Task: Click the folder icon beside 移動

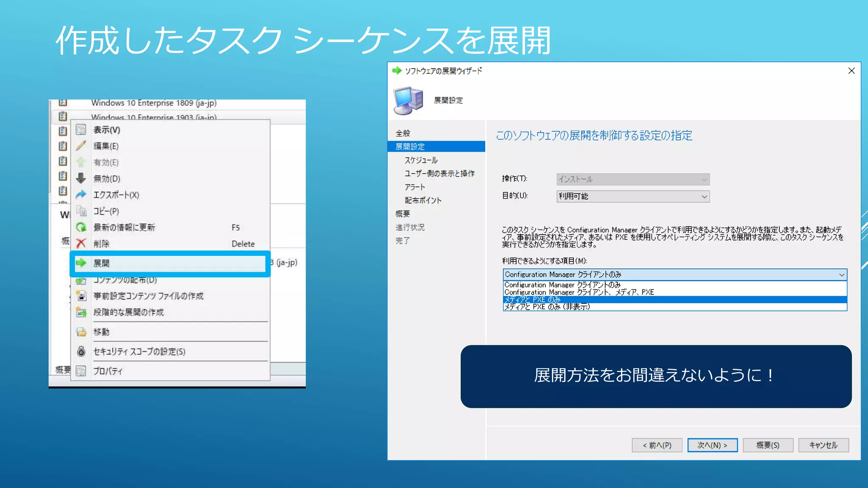Action: click(x=81, y=332)
